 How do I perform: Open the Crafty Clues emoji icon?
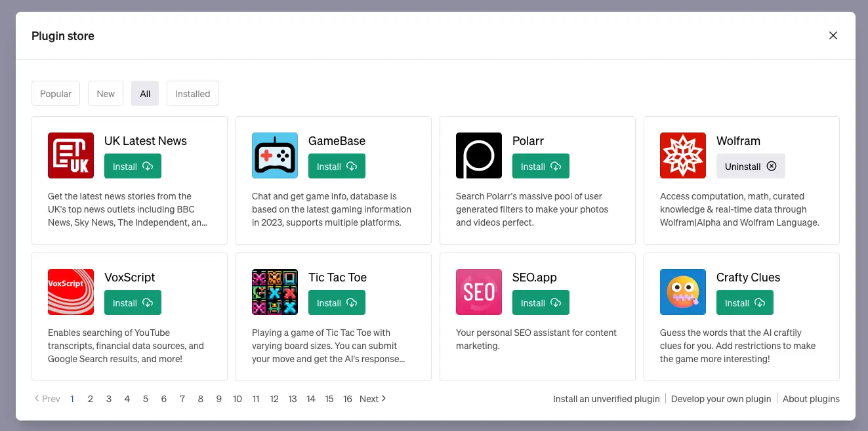click(682, 292)
